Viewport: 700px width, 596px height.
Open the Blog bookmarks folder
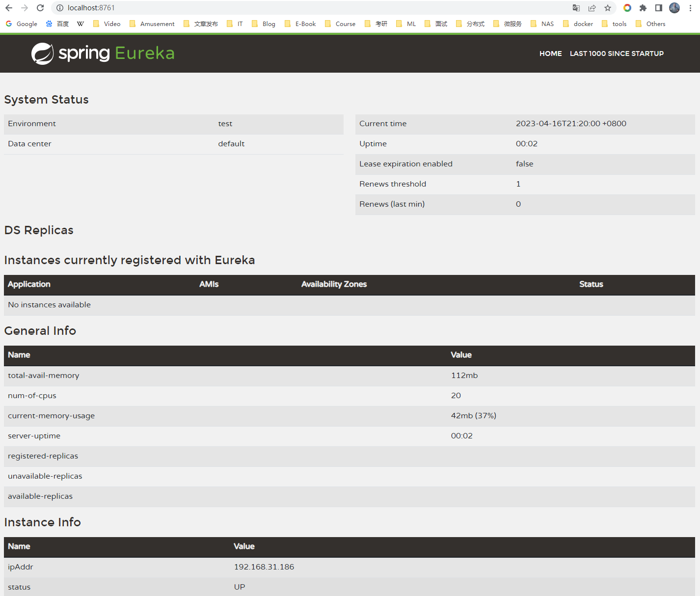point(264,24)
